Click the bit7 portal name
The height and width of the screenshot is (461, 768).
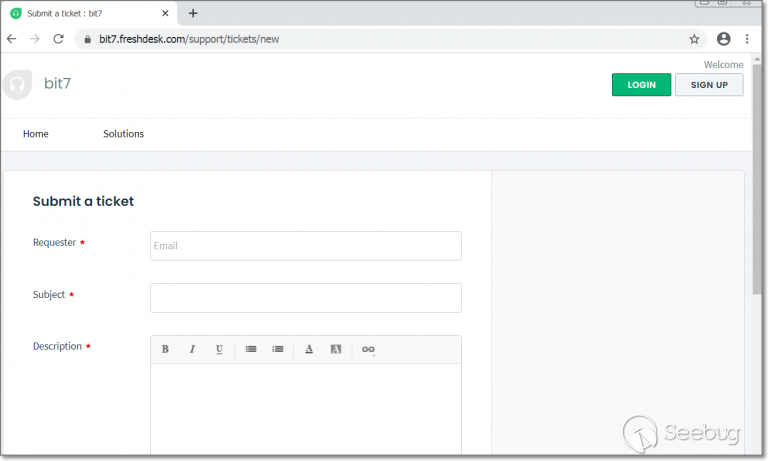(57, 83)
